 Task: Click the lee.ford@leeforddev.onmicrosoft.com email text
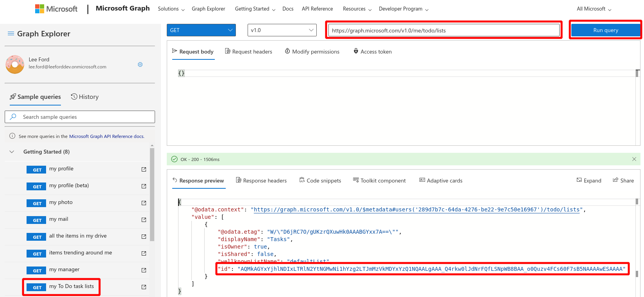click(67, 67)
